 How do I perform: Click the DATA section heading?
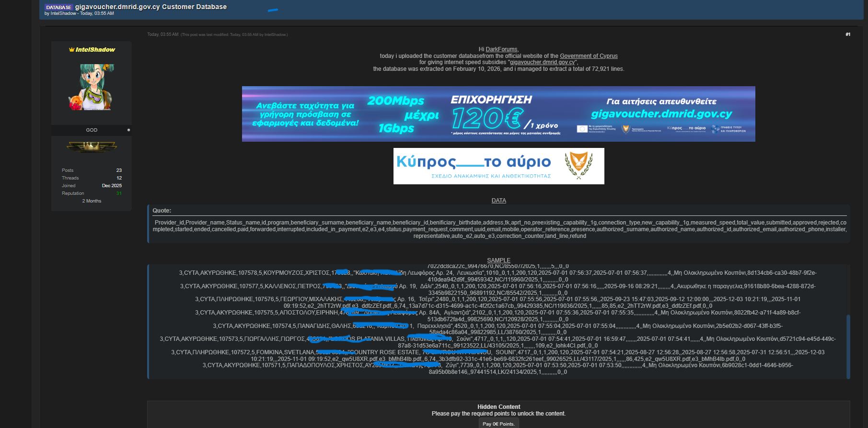[x=498, y=201]
